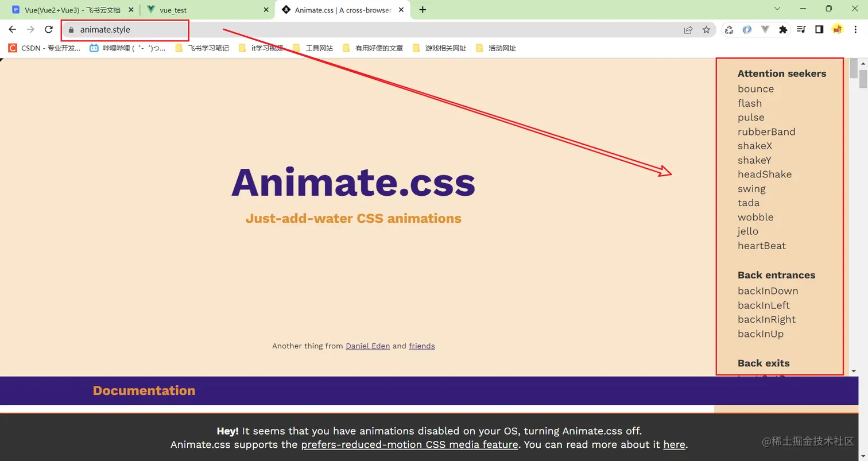
Task: Preview the swing animation
Action: (751, 189)
